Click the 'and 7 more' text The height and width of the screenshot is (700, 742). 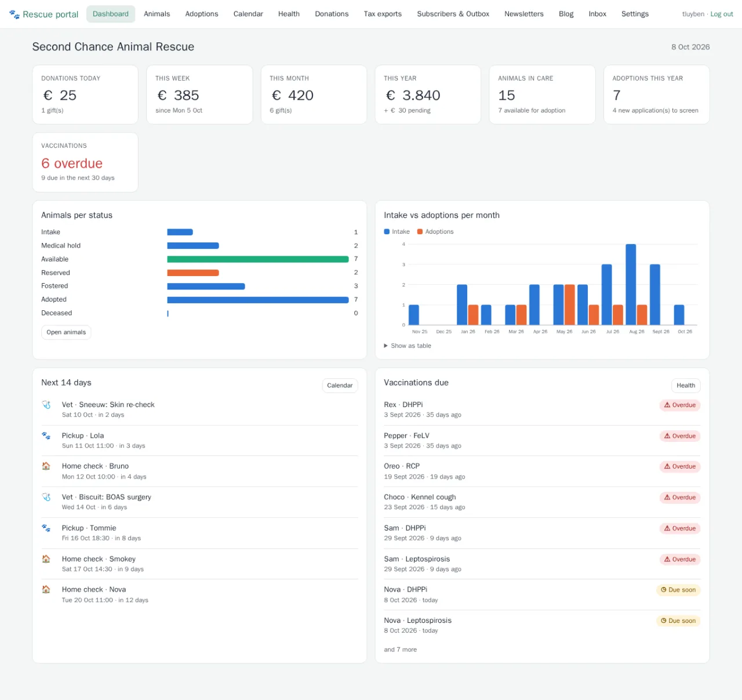coord(401,650)
